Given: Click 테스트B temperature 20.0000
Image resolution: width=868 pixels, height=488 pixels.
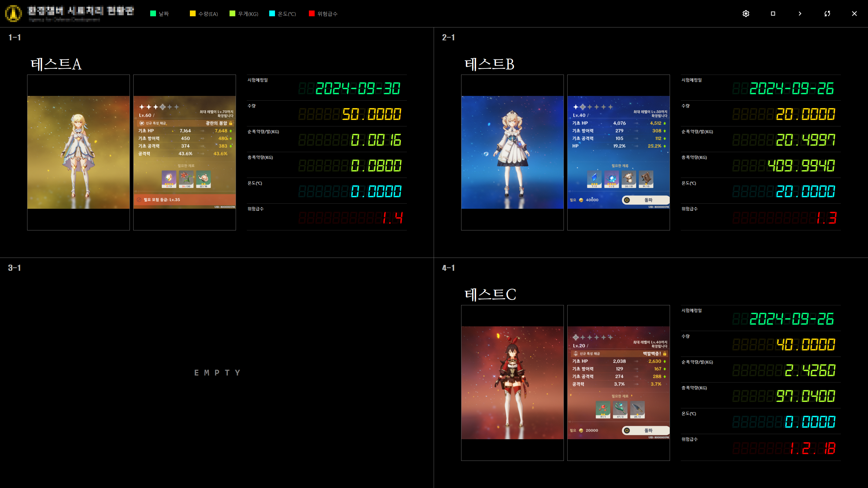Looking at the screenshot, I should click(x=806, y=191).
